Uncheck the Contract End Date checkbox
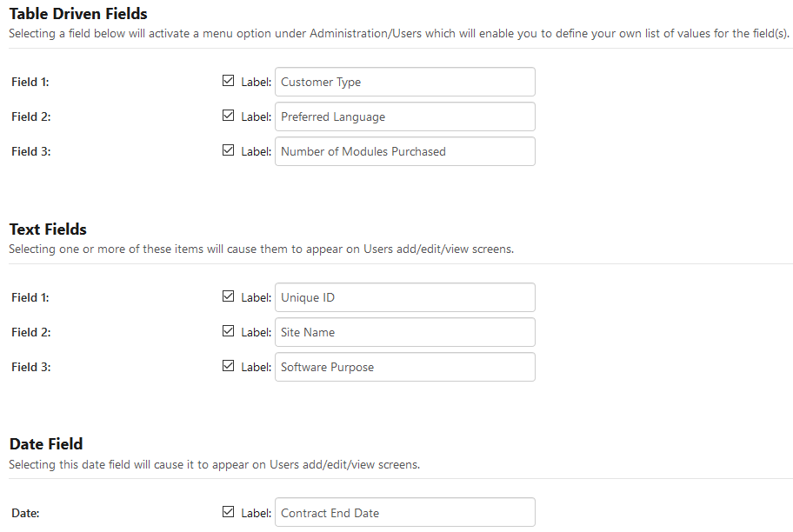 pyautogui.click(x=229, y=512)
